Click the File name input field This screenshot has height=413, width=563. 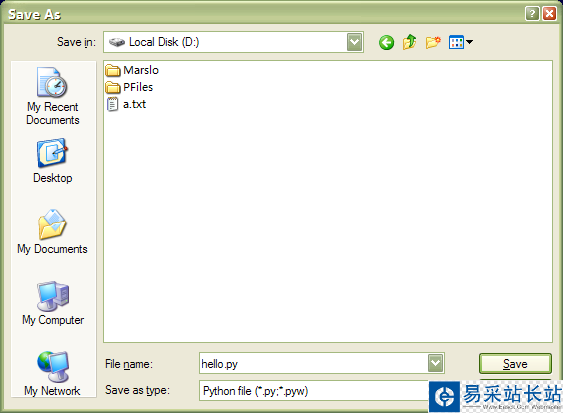point(313,363)
